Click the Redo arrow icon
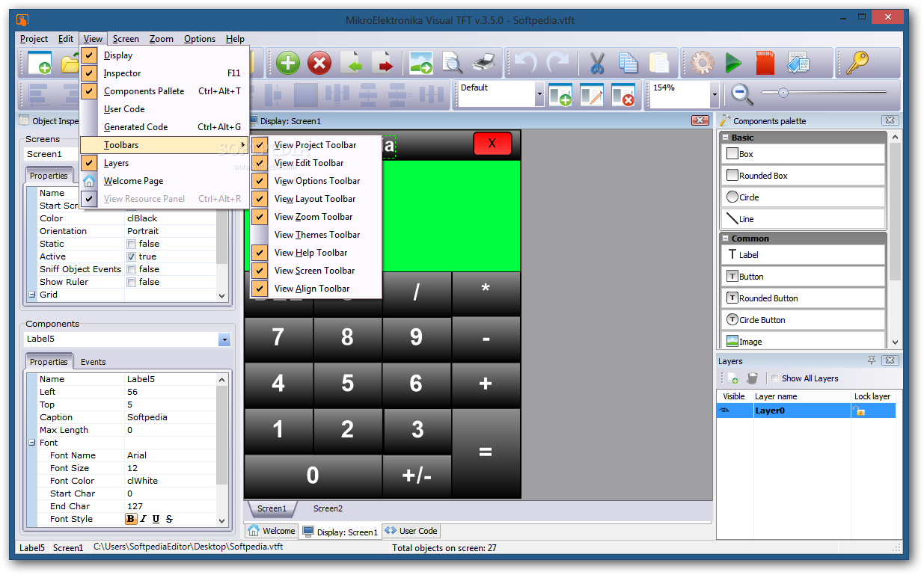 tap(557, 63)
